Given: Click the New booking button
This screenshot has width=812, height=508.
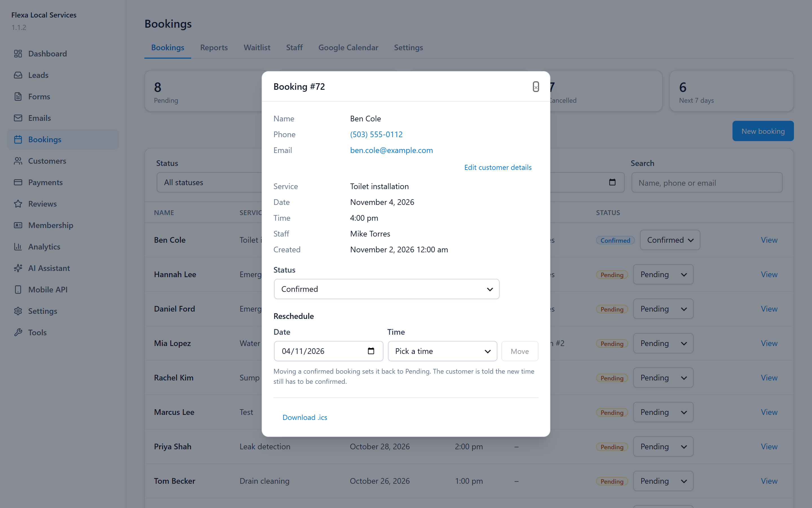Looking at the screenshot, I should pos(763,131).
